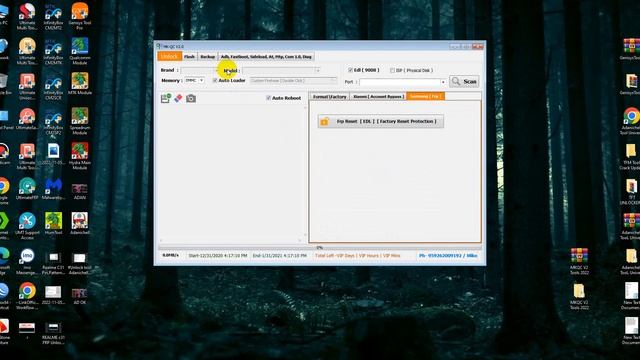Viewport: 640px width, 360px height.
Task: Open the Memory type dropdown
Action: click(194, 80)
